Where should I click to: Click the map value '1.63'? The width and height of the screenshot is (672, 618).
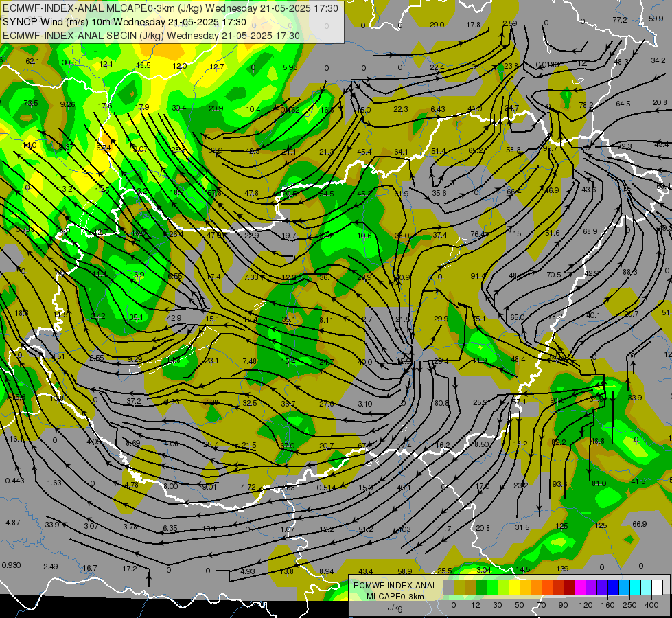(x=54, y=483)
